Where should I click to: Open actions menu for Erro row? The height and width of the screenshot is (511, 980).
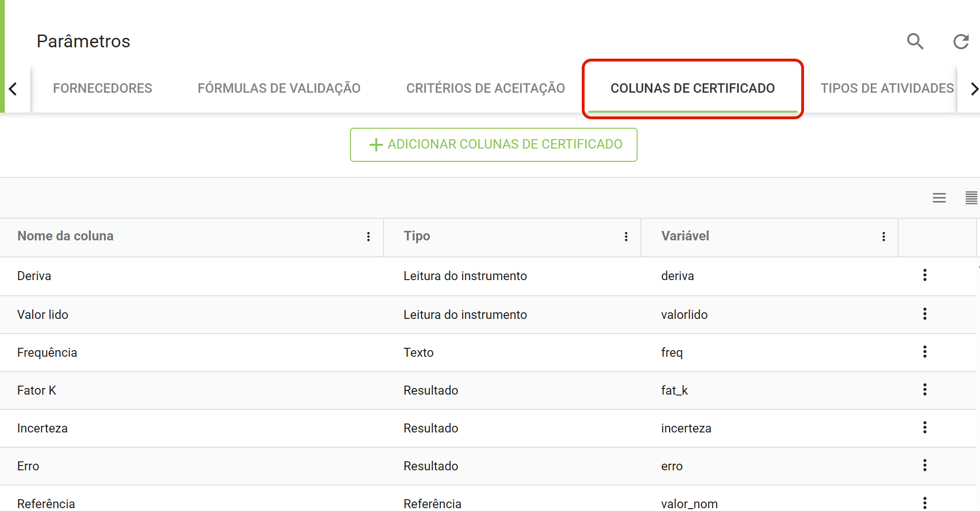[x=925, y=465]
